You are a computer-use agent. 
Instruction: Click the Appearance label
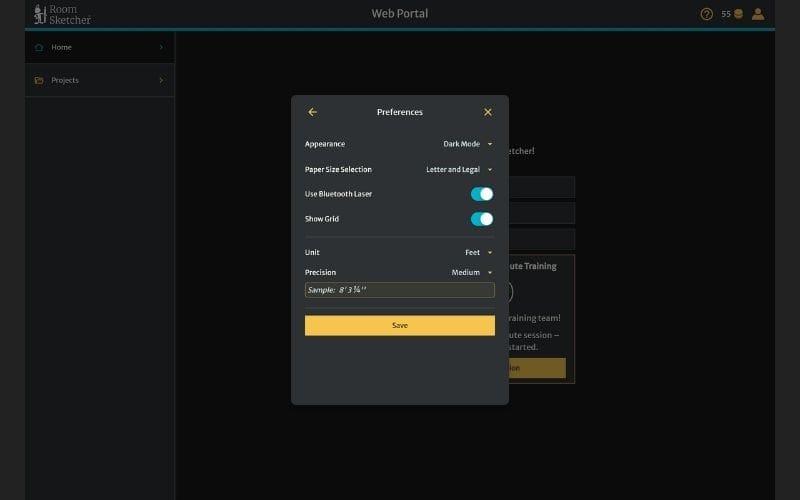325,144
